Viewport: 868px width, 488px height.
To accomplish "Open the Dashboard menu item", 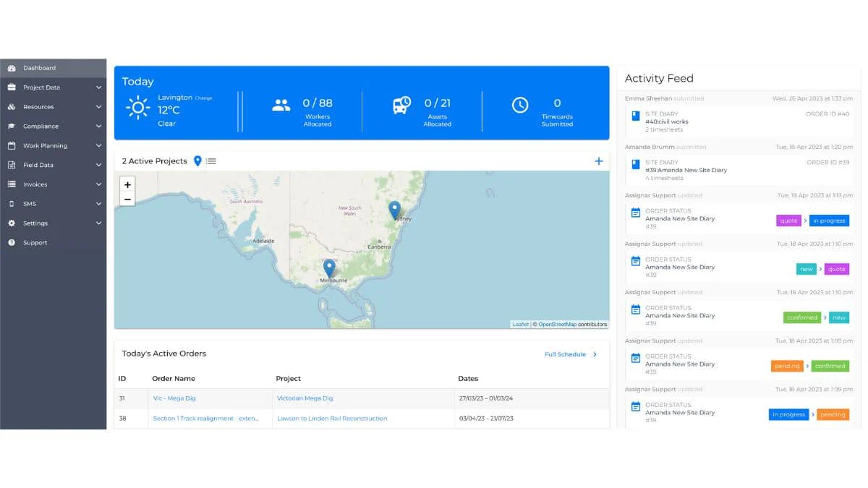I will pos(54,68).
